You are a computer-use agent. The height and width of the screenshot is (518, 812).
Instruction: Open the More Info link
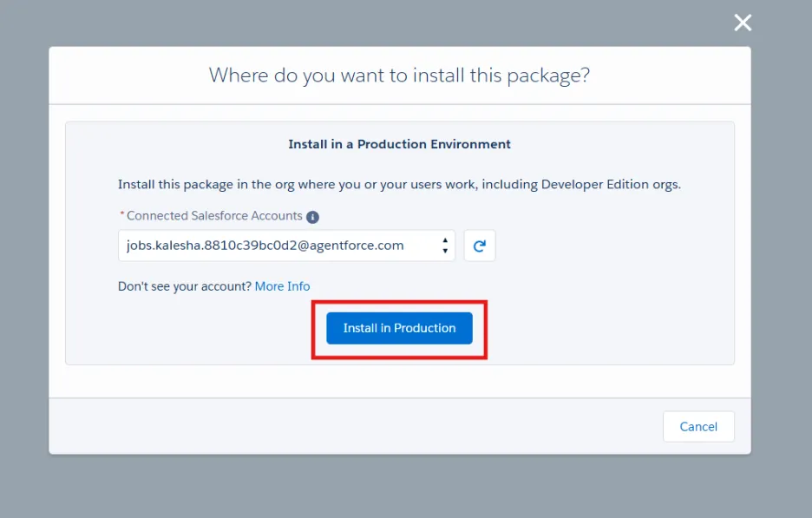(282, 286)
